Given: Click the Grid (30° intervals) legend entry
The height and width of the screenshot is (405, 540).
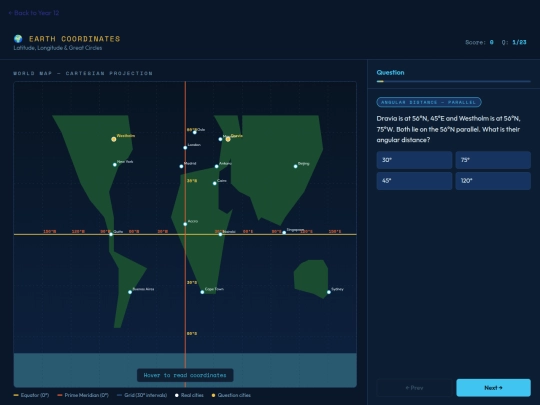Looking at the screenshot, I should click(x=142, y=395).
